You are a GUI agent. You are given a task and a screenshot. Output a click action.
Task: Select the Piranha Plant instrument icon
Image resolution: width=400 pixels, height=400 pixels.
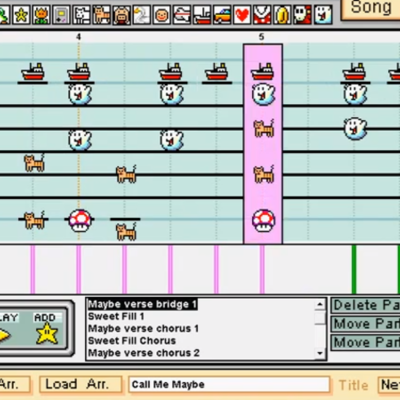pyautogui.click(x=262, y=15)
